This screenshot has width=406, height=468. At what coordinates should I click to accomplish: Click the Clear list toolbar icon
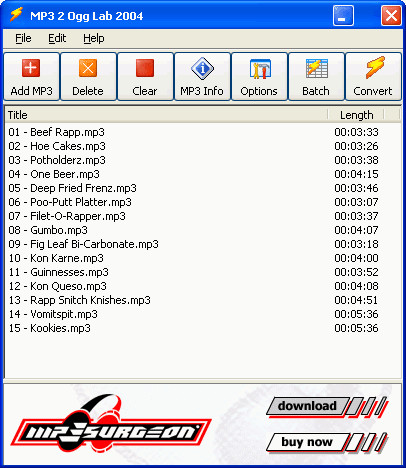click(x=145, y=77)
